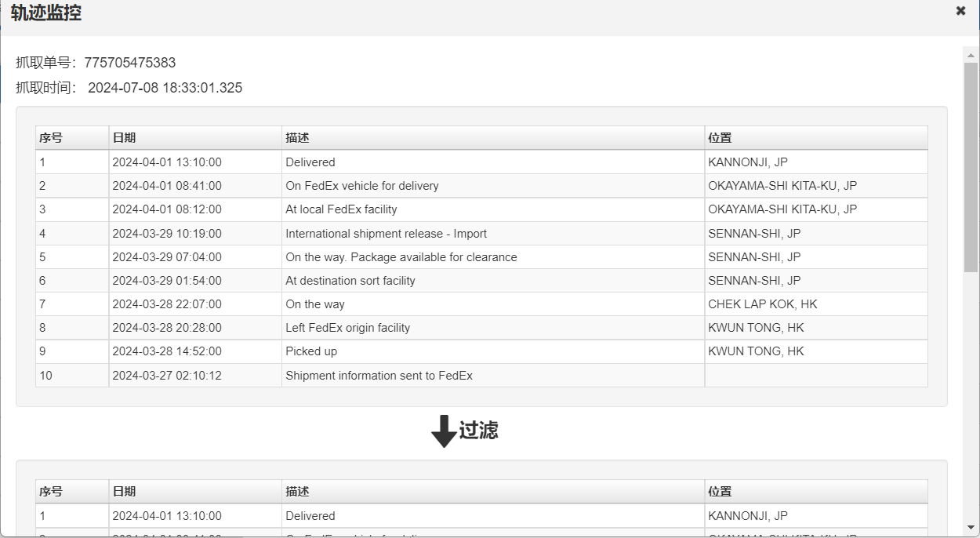Click SENNAN-SHI, JP in row 6
Image resolution: width=980 pixels, height=538 pixels.
[754, 281]
